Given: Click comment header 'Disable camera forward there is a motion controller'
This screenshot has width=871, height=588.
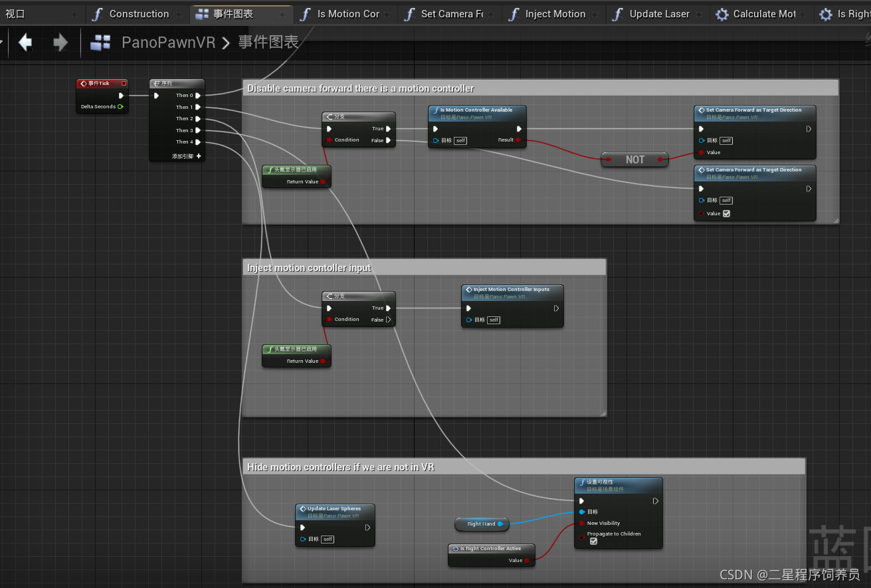Looking at the screenshot, I should pos(539,88).
